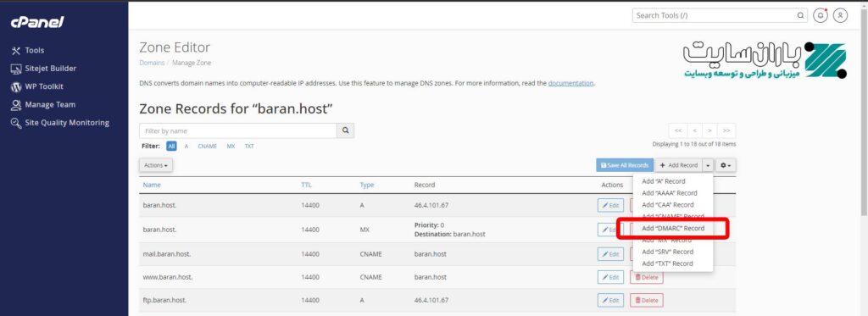Toggle the Add Record dropdown arrow
Image resolution: width=868 pixels, height=316 pixels.
click(708, 165)
